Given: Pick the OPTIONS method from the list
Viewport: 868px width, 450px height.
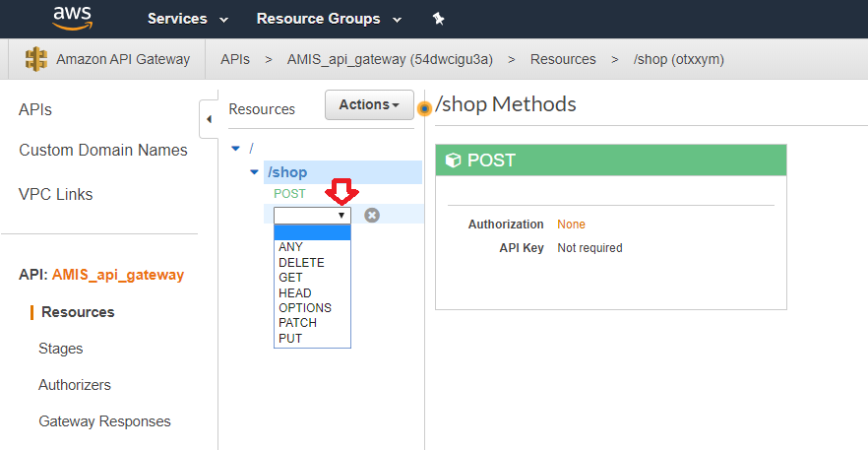Looking at the screenshot, I should (x=304, y=307).
